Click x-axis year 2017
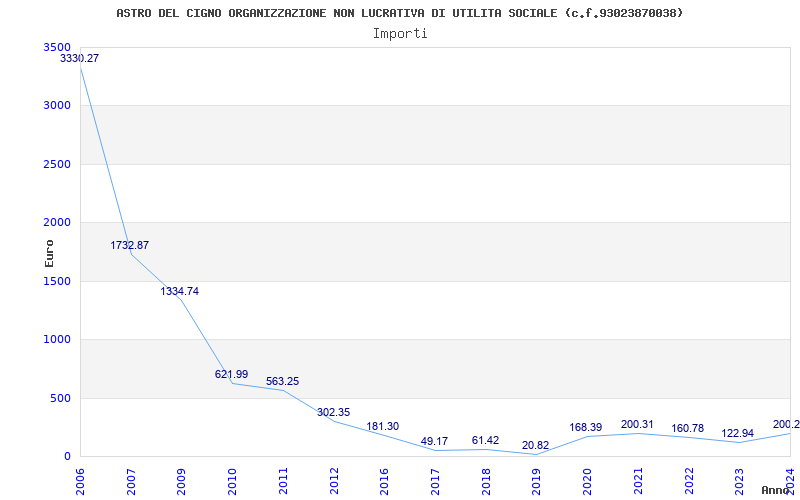This screenshot has width=800, height=500. (x=435, y=482)
